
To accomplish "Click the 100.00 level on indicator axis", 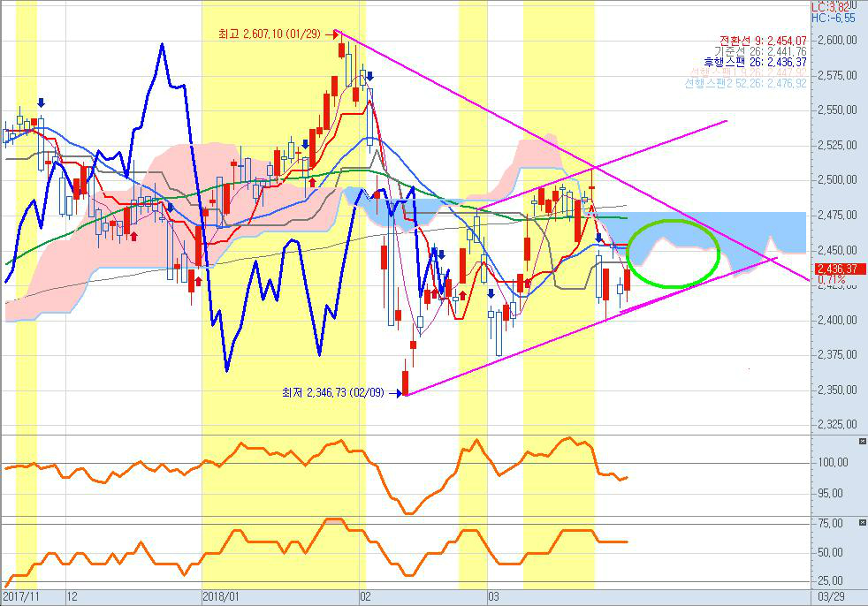I will coord(834,462).
